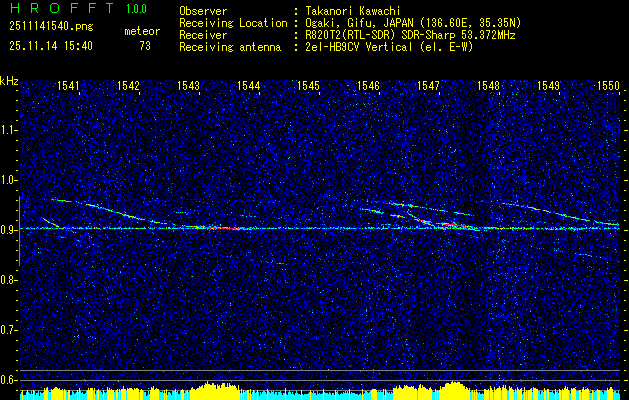The width and height of the screenshot is (629, 400).
Task: Click time marker 1544
Action: click(249, 85)
